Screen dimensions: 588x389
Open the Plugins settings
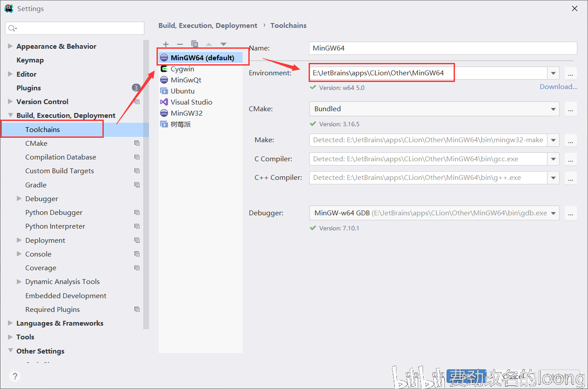coord(28,88)
